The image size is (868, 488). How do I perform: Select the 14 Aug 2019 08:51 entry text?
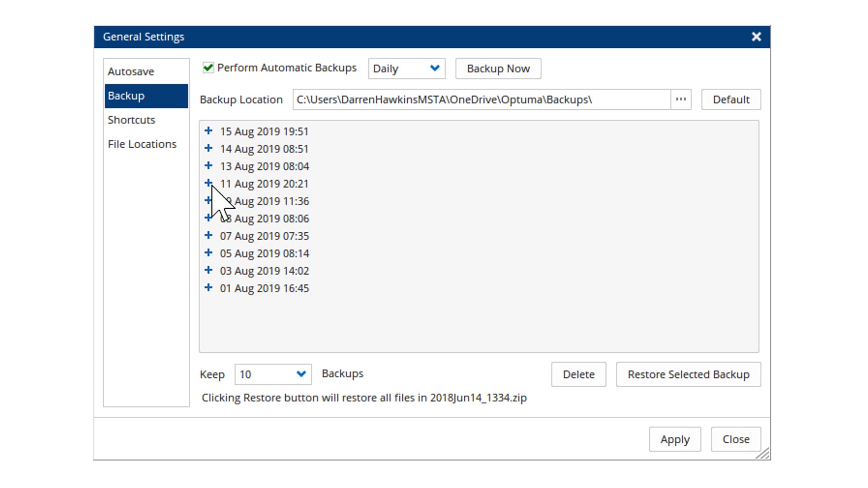pyautogui.click(x=264, y=149)
